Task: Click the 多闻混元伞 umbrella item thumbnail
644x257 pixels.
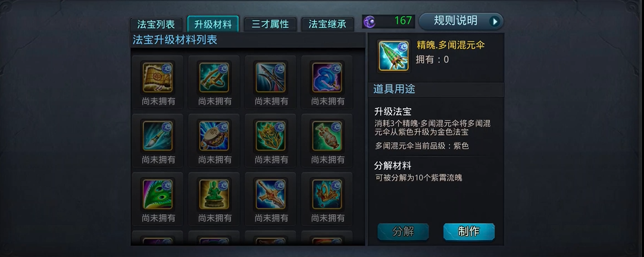Action: (393, 56)
